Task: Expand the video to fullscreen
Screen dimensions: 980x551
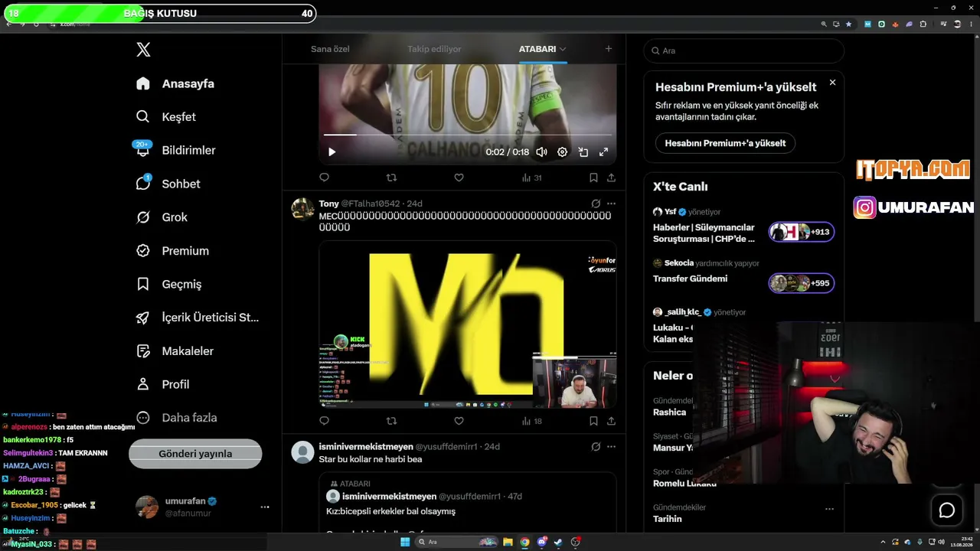Action: (603, 152)
